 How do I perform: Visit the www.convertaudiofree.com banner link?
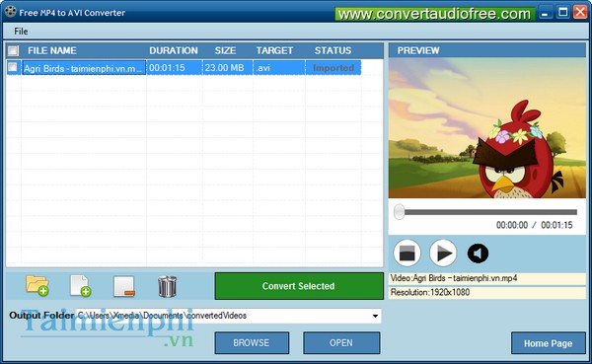[434, 14]
